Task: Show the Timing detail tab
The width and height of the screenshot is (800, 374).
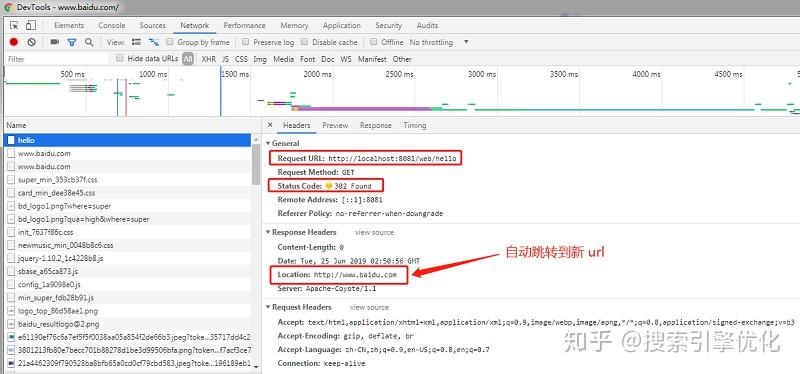Action: pyautogui.click(x=415, y=126)
